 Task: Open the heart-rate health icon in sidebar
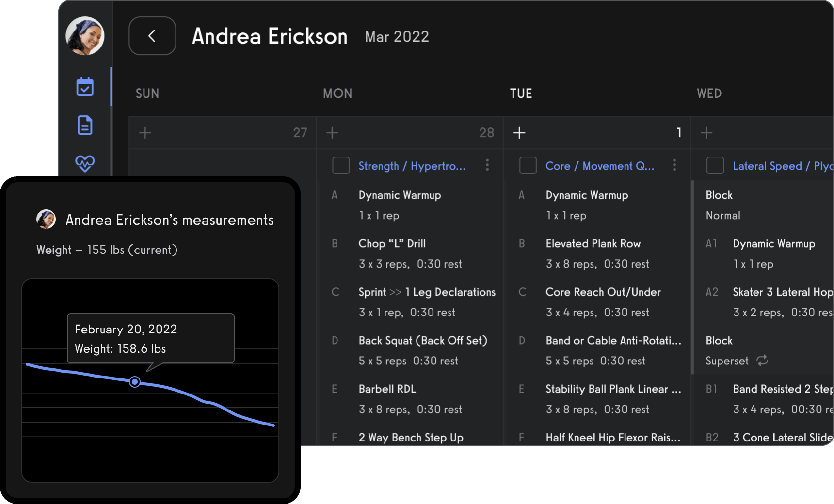tap(85, 163)
